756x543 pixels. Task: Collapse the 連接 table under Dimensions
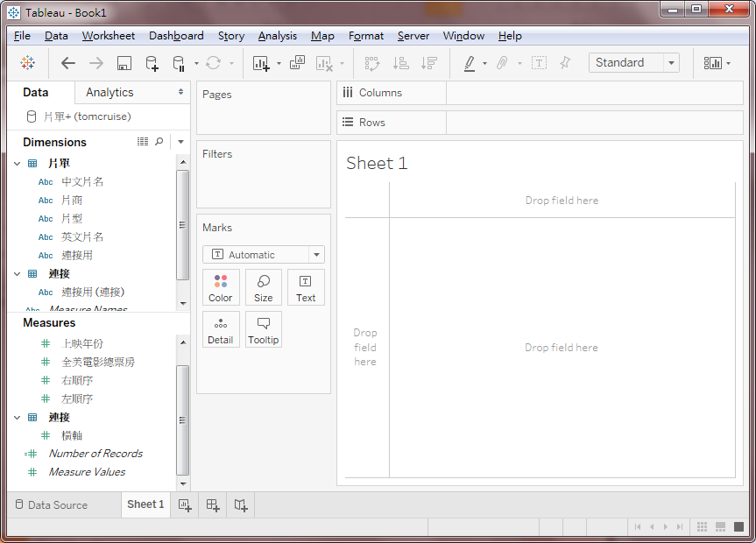tap(18, 274)
